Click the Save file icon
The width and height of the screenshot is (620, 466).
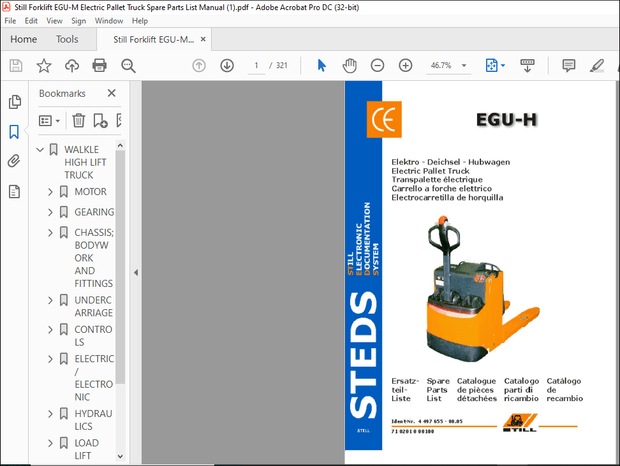point(16,66)
